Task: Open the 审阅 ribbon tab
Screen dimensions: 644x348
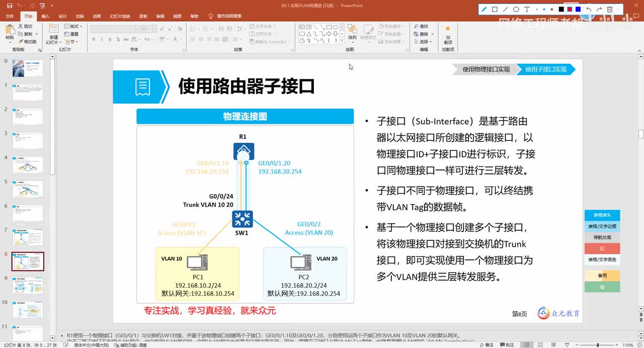Action: coord(160,16)
